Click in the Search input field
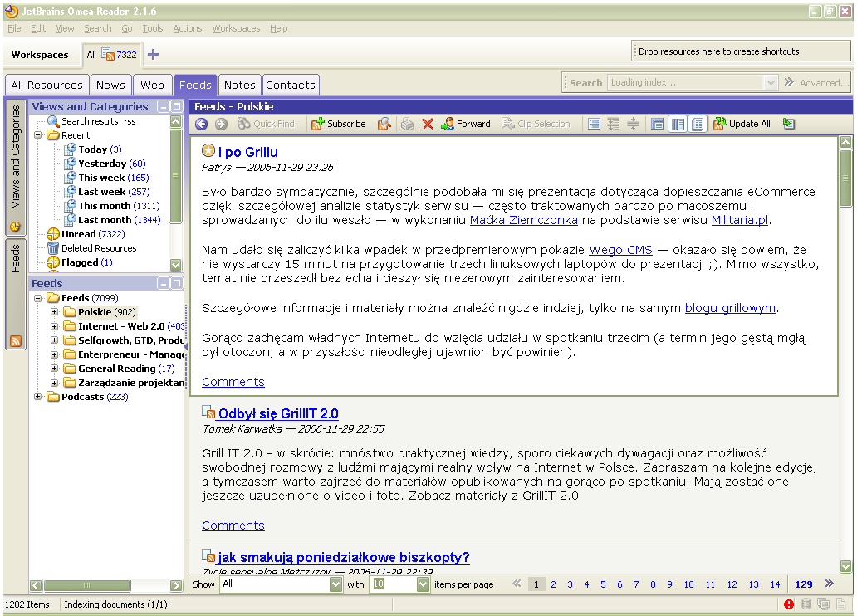This screenshot has width=857, height=616. tap(686, 82)
